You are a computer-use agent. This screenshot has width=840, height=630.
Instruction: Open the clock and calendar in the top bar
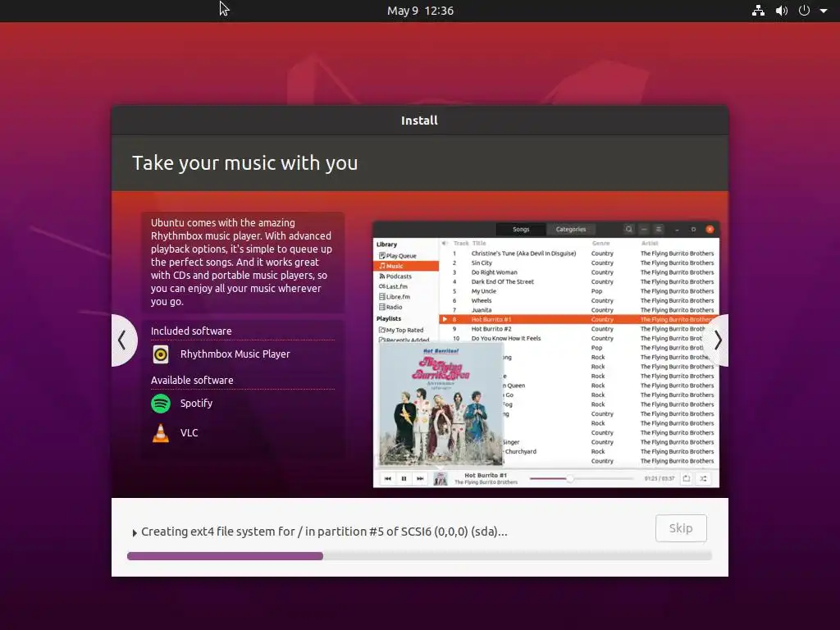point(420,11)
